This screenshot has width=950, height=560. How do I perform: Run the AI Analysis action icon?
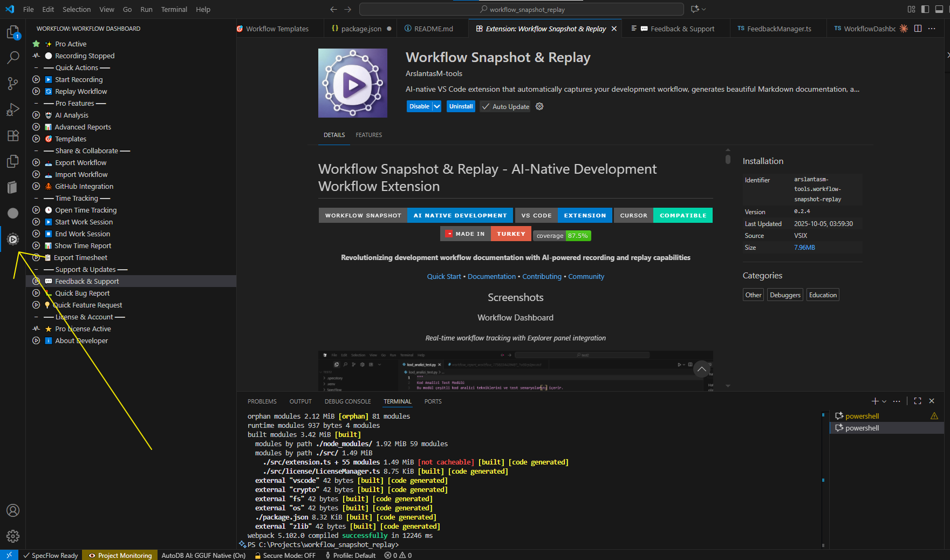36,115
